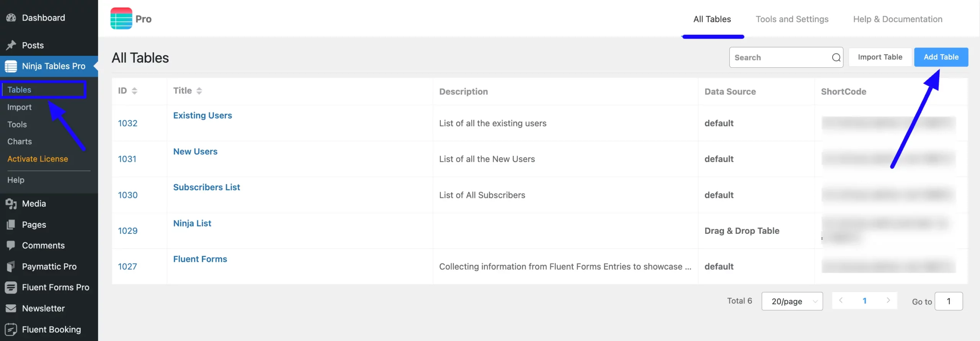Open the Fluent Forms table

coord(200,259)
